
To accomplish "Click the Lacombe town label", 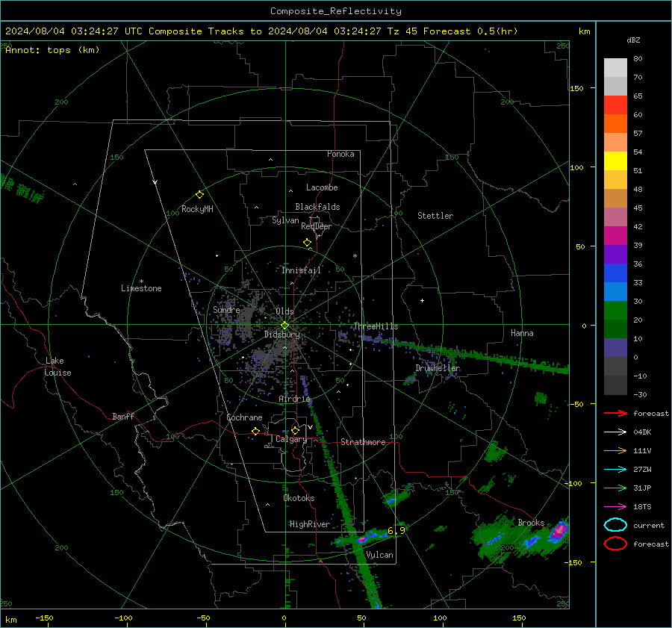I will tap(322, 187).
